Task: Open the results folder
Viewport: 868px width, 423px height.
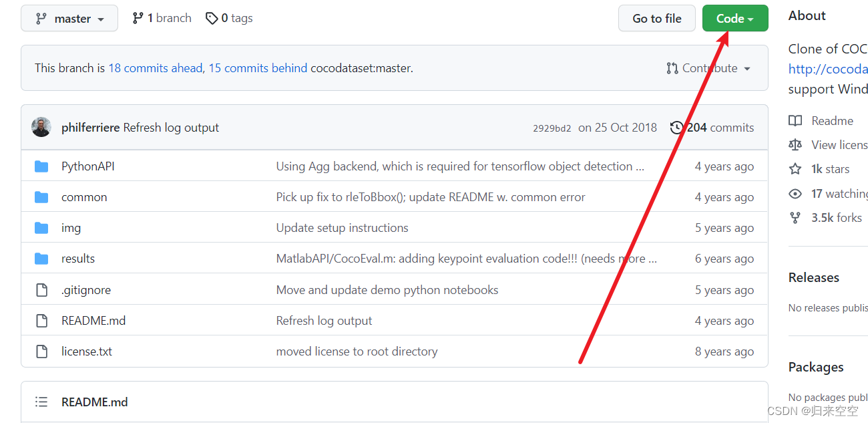Action: 78,259
